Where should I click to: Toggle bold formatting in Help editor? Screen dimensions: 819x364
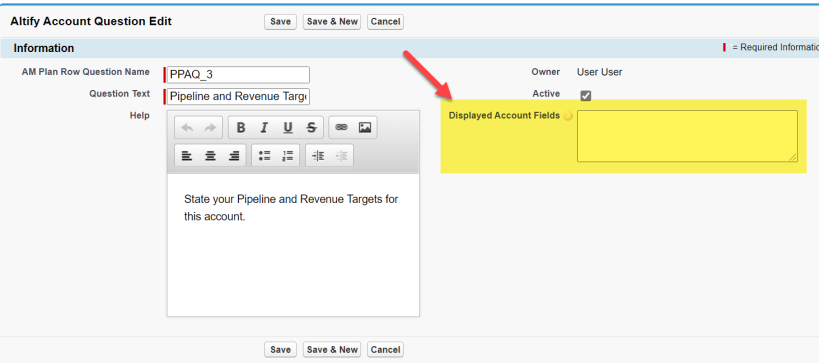(x=241, y=127)
